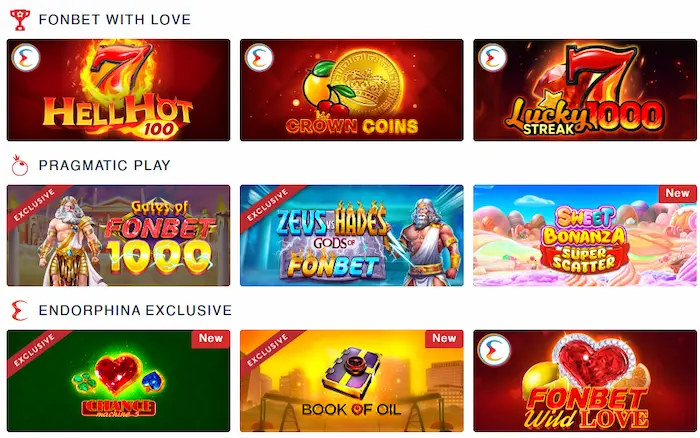
Task: Click the Pragmatic Play cherry logo icon
Action: click(x=20, y=165)
